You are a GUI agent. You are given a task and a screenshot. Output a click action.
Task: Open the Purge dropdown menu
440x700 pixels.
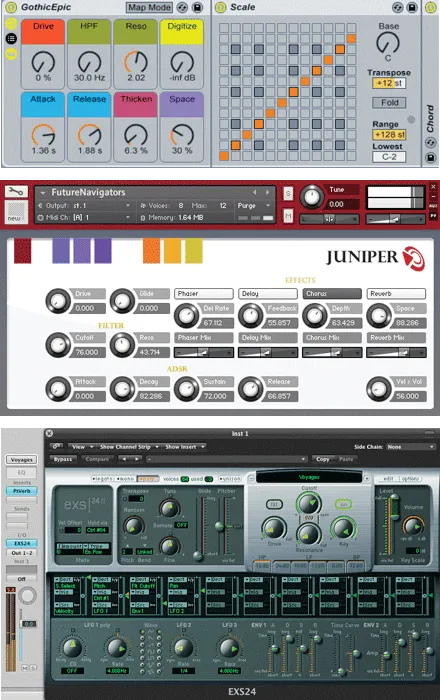tap(254, 205)
